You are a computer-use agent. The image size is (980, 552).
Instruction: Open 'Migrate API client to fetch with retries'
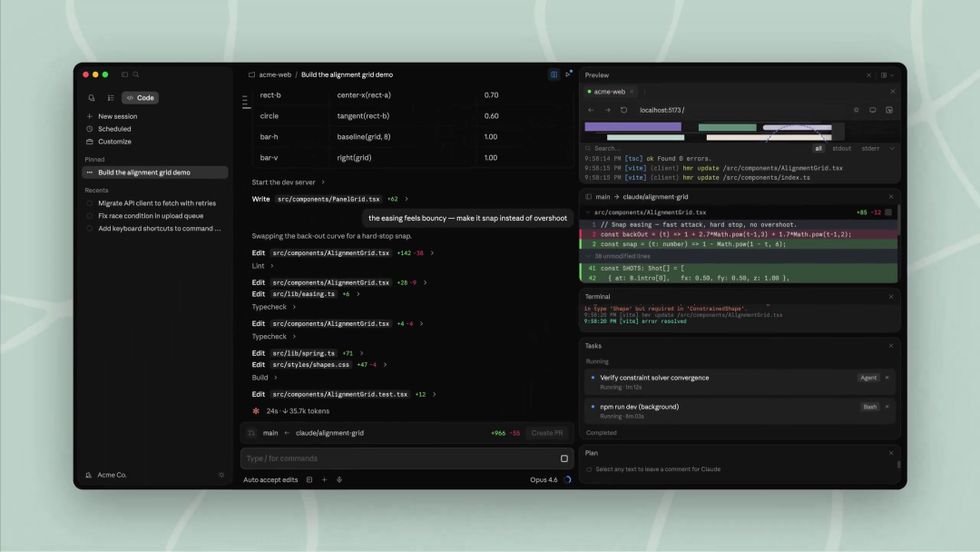(x=157, y=203)
